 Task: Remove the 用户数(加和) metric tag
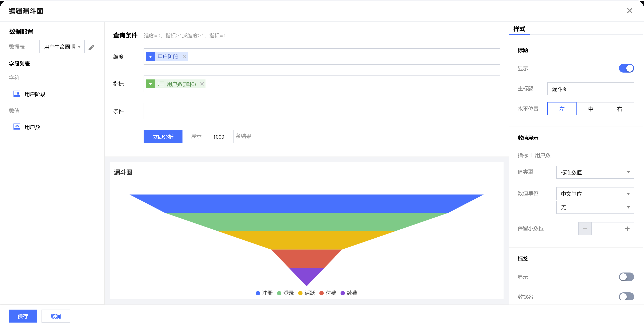(202, 84)
